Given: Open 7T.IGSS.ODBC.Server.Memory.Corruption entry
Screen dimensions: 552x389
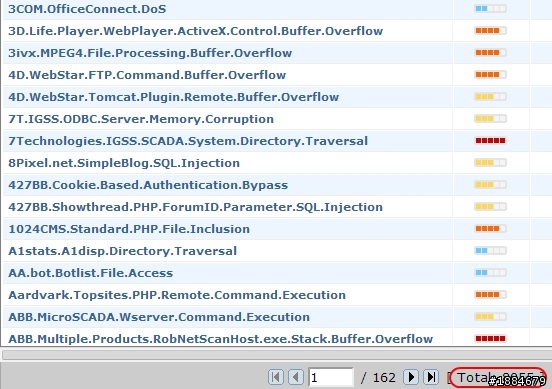Looking at the screenshot, I should click(141, 119).
